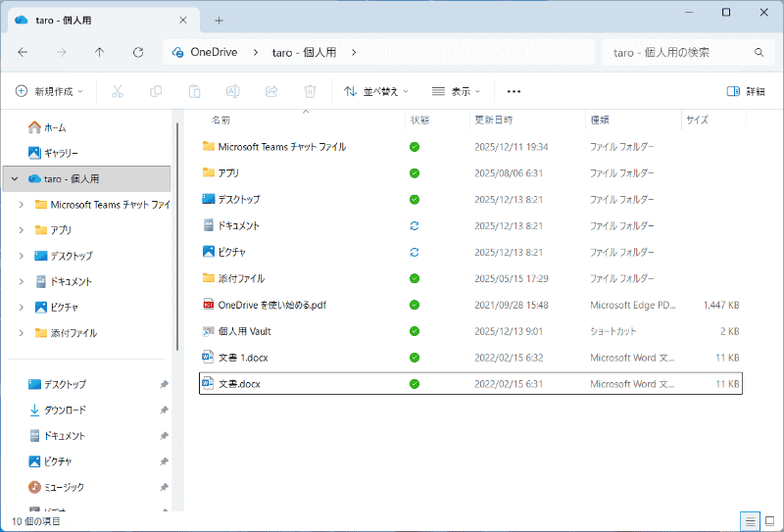Image resolution: width=784 pixels, height=532 pixels.
Task: Close the taro - 個人用 tab
Action: click(x=183, y=21)
